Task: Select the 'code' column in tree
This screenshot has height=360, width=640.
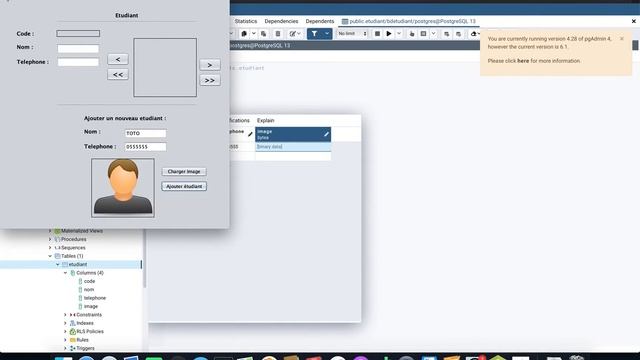Action: [89, 281]
